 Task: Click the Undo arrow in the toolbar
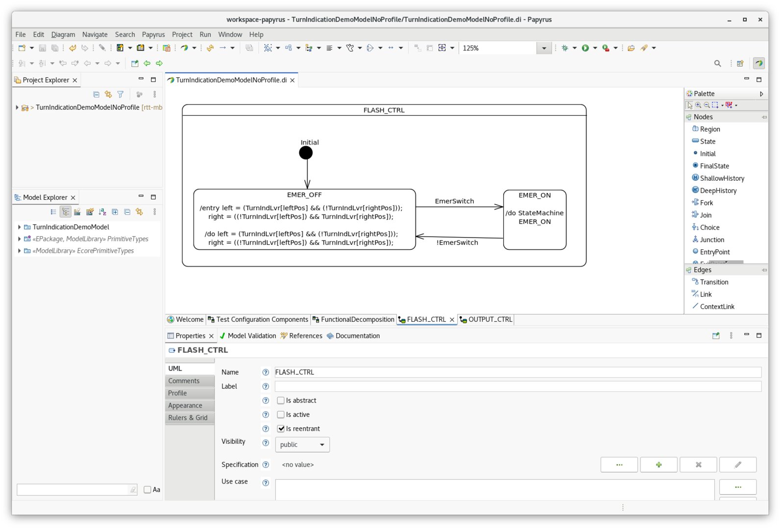click(x=73, y=48)
